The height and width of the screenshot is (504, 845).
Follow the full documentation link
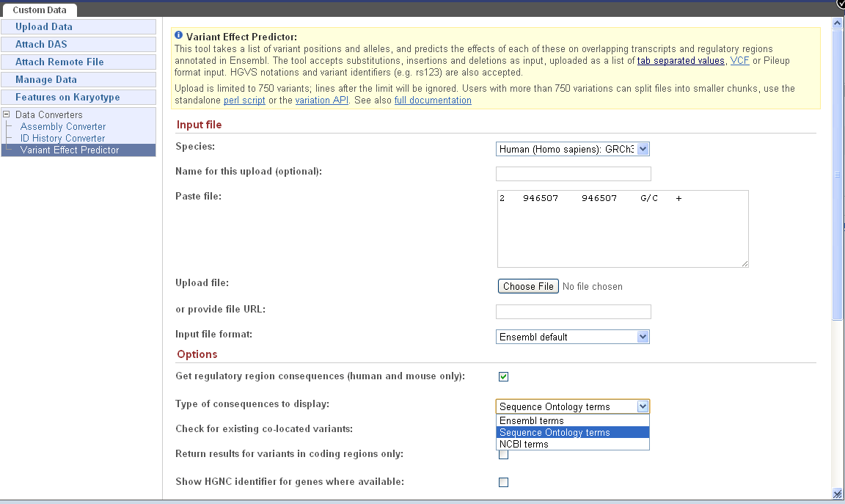tap(433, 101)
